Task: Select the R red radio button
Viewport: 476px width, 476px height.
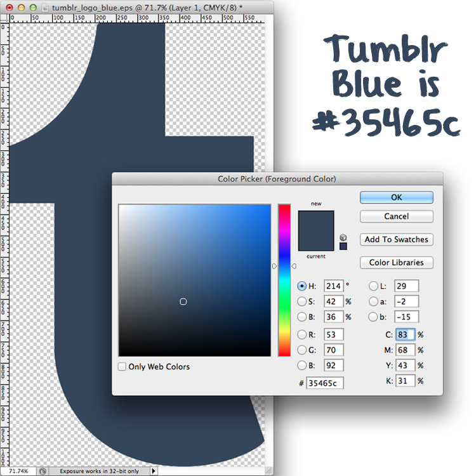Action: pyautogui.click(x=301, y=334)
